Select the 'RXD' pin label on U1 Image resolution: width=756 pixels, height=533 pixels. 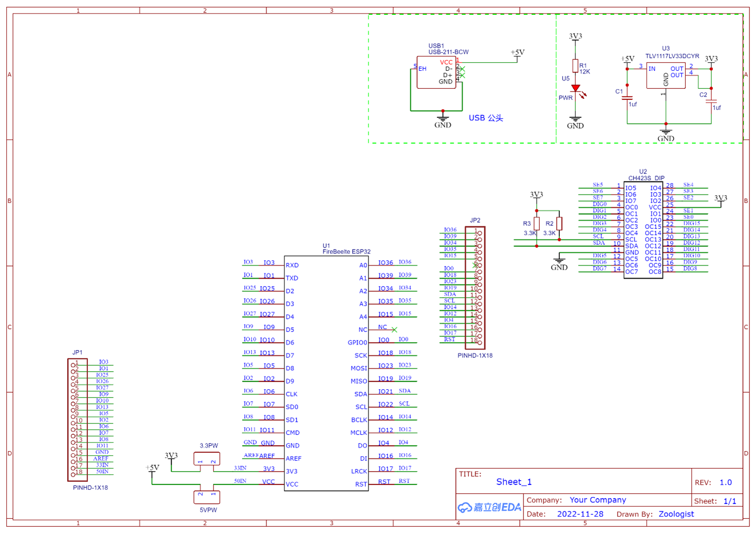tap(292, 265)
